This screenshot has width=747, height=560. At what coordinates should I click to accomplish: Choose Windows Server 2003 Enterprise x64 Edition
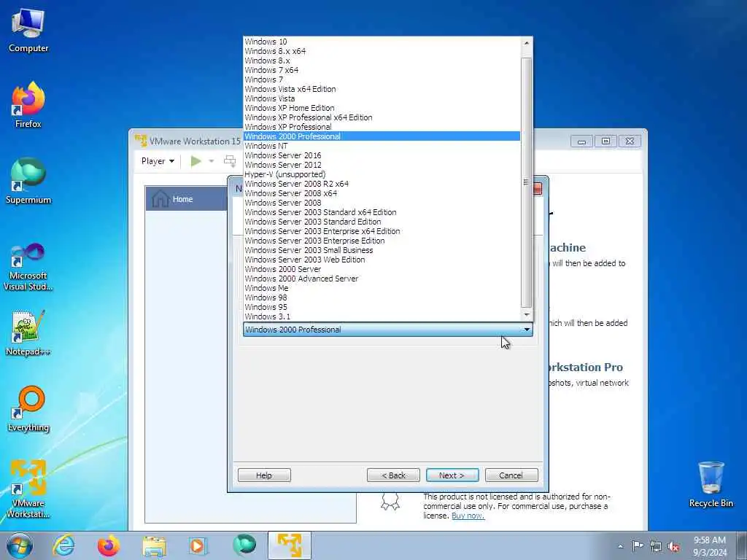pyautogui.click(x=382, y=231)
